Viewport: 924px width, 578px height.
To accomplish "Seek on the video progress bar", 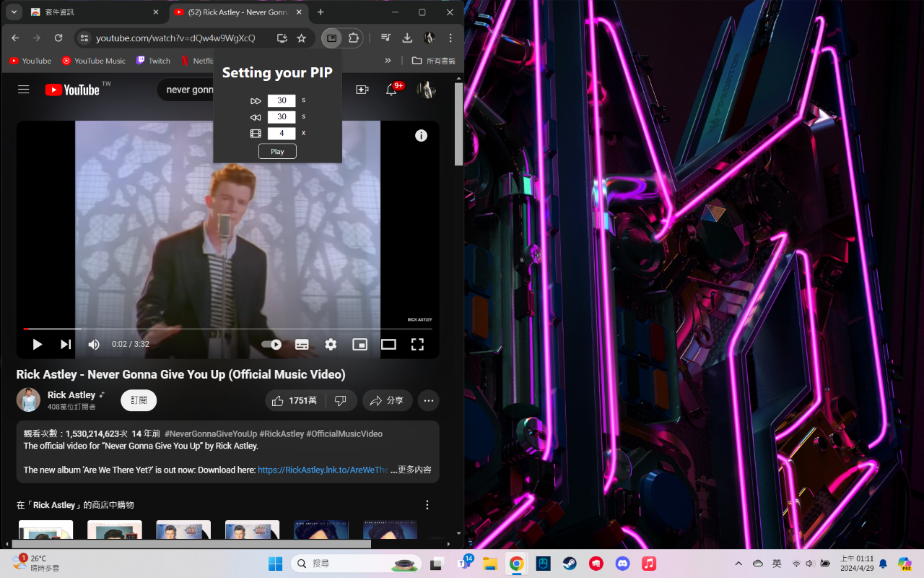I will click(x=228, y=329).
